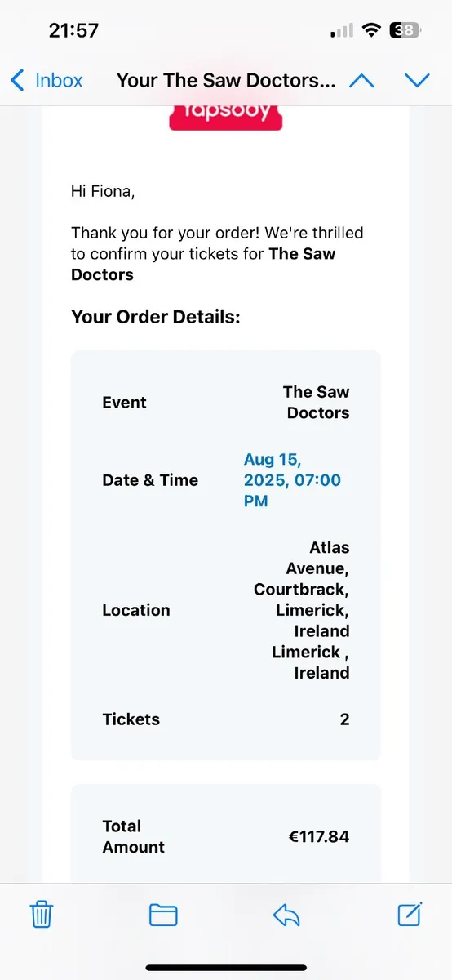Compose a new message
The width and height of the screenshot is (452, 980).
coord(410,914)
